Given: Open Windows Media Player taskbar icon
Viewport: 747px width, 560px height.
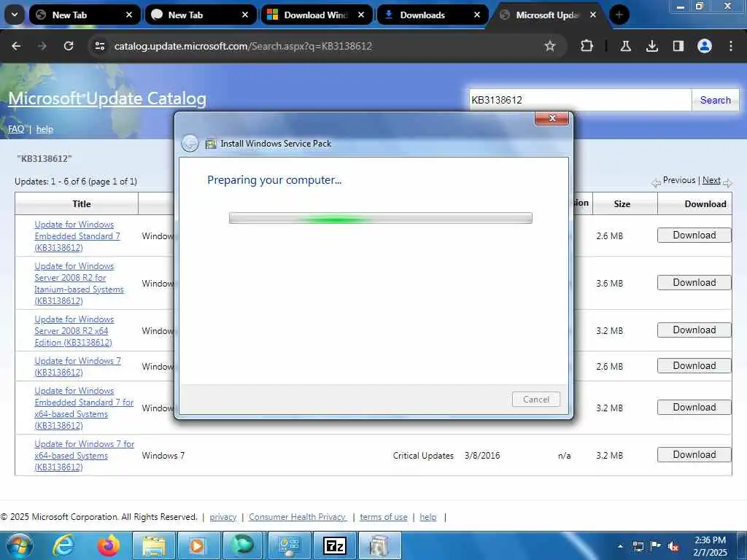Looking at the screenshot, I should (x=198, y=545).
